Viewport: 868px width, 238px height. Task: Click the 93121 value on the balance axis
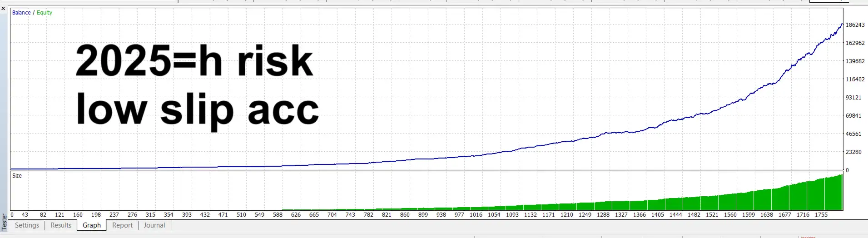pyautogui.click(x=853, y=98)
